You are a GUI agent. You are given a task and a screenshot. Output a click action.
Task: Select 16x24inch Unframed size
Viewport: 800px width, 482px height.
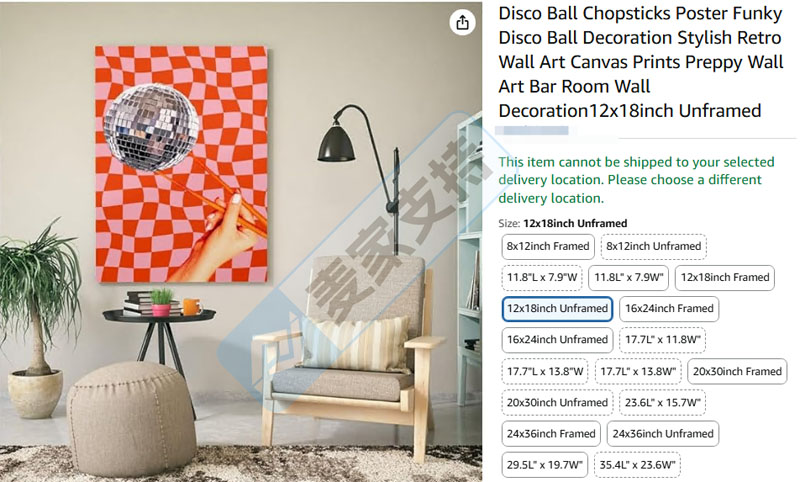tap(557, 340)
